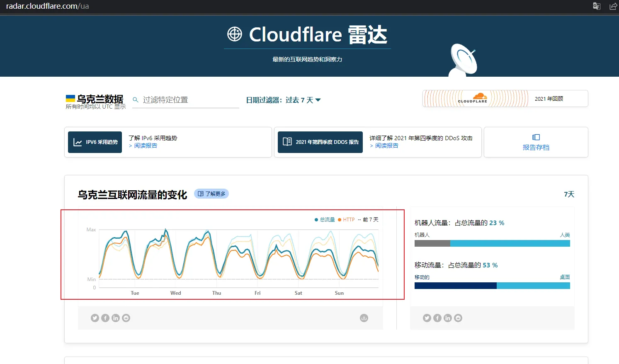The height and width of the screenshot is (364, 619).
Task: Share traffic chart on Twitter
Action: click(x=95, y=318)
